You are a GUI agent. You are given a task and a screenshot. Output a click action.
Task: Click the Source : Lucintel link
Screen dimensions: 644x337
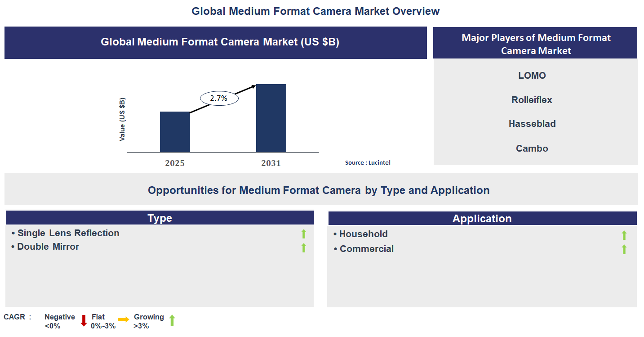(x=368, y=162)
